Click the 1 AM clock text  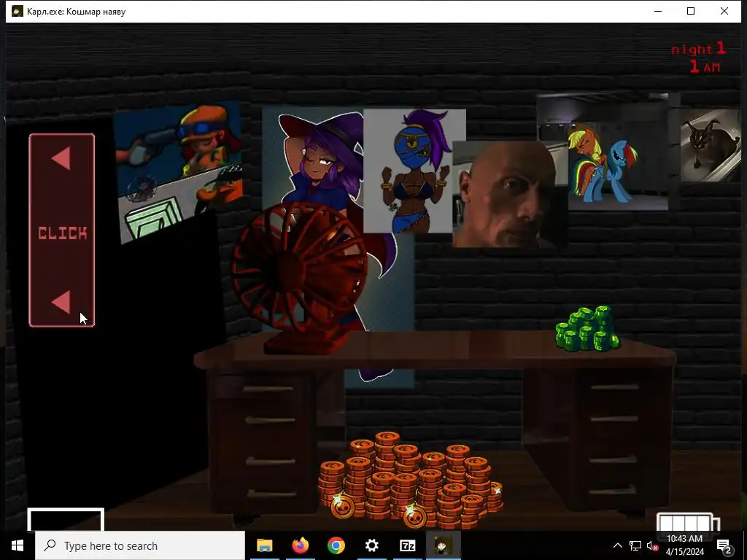point(705,67)
